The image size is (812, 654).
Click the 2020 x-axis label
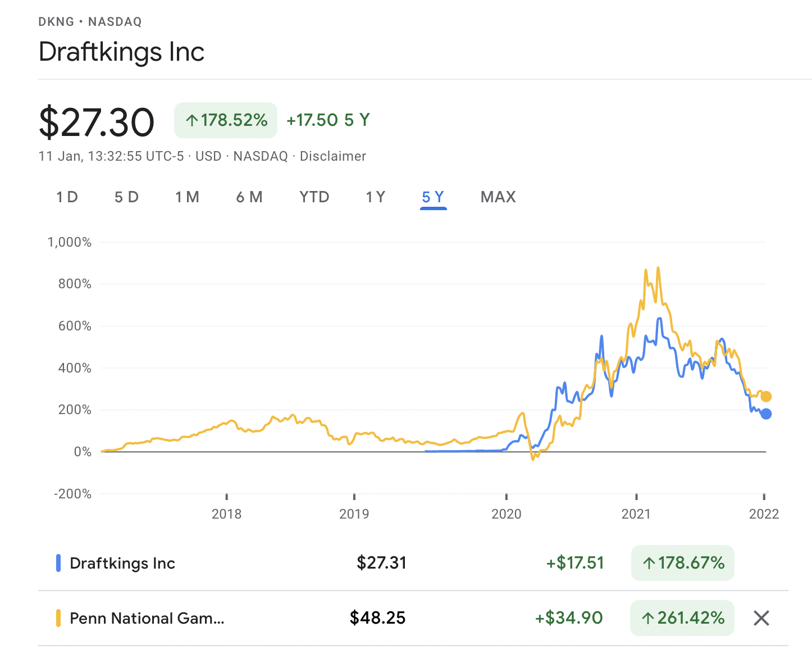coord(507,514)
